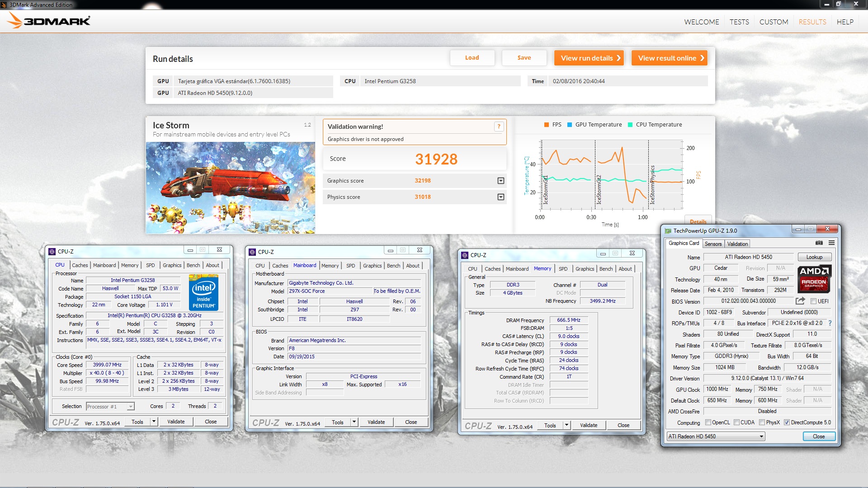Click the 3DMark Advanced Edition title bar icon

(4, 5)
